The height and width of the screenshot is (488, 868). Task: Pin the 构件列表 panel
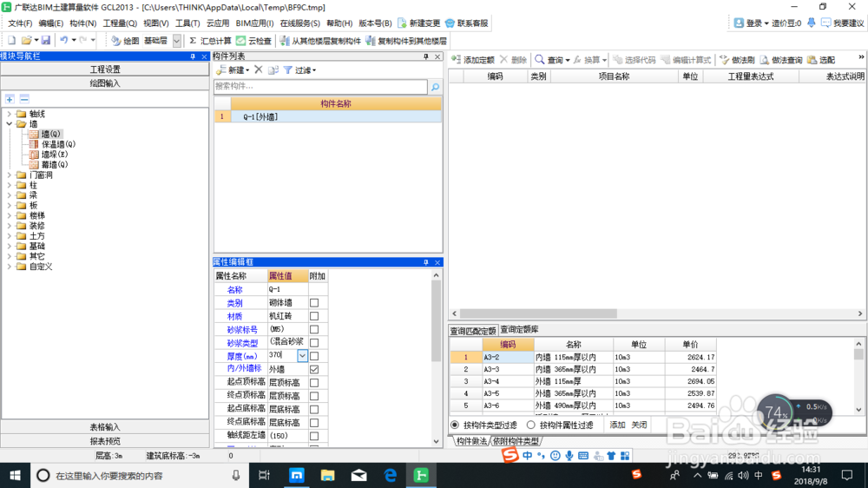pos(425,56)
